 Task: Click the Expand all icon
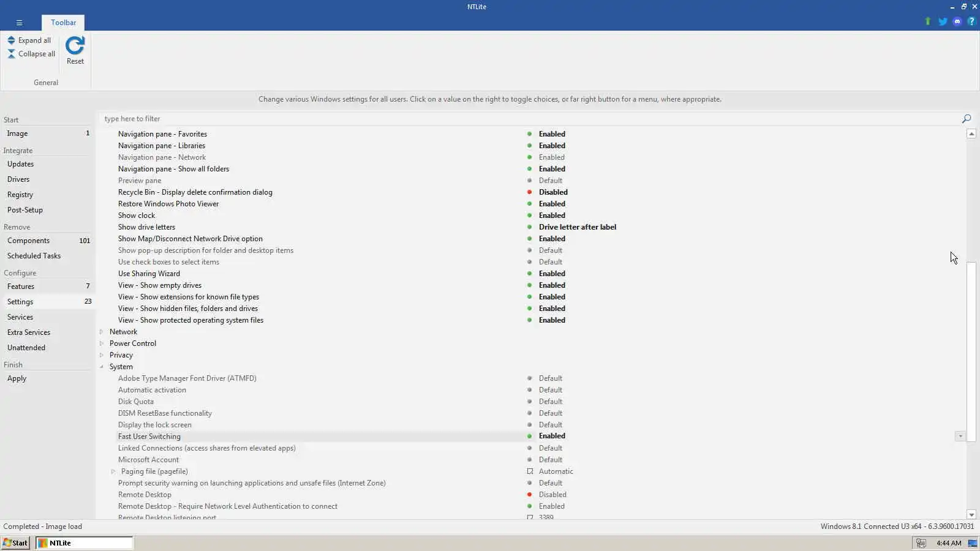click(11, 40)
